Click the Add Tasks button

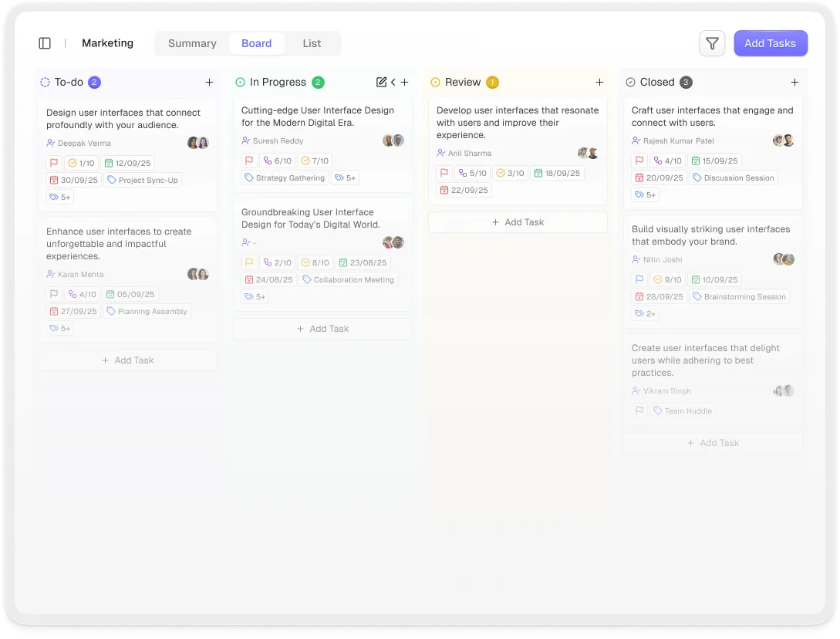click(x=771, y=43)
